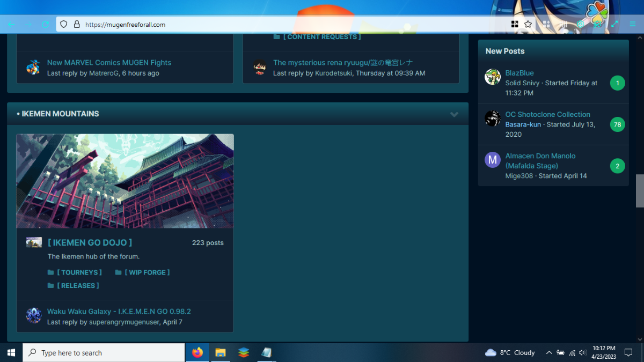Click the speaker volume tray icon
The width and height of the screenshot is (644, 362).
click(x=583, y=353)
